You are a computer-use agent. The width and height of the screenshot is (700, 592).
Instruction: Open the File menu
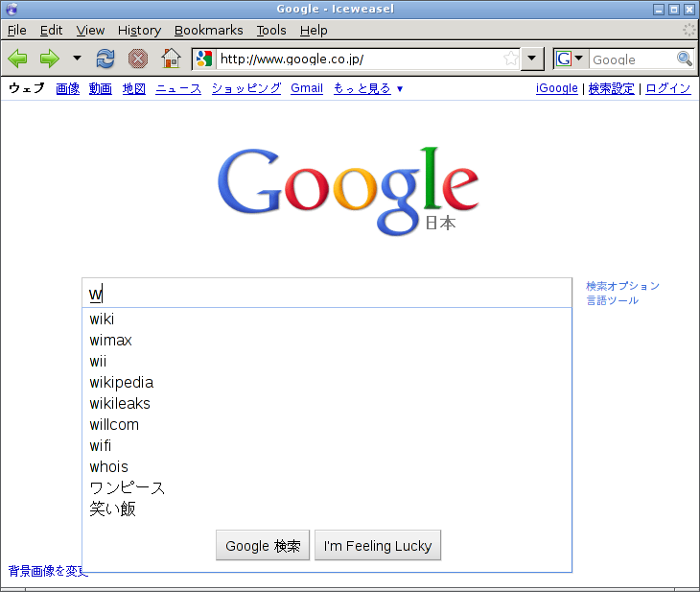click(17, 31)
